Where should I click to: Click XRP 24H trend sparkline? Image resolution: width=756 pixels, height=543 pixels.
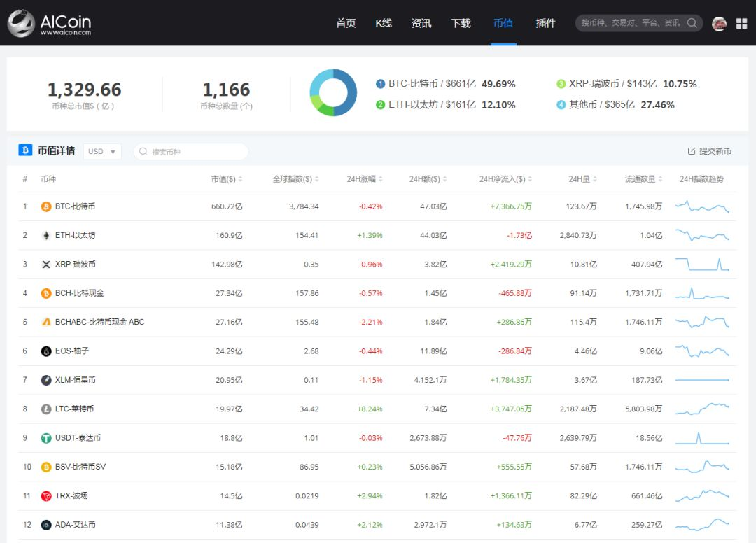pyautogui.click(x=703, y=265)
